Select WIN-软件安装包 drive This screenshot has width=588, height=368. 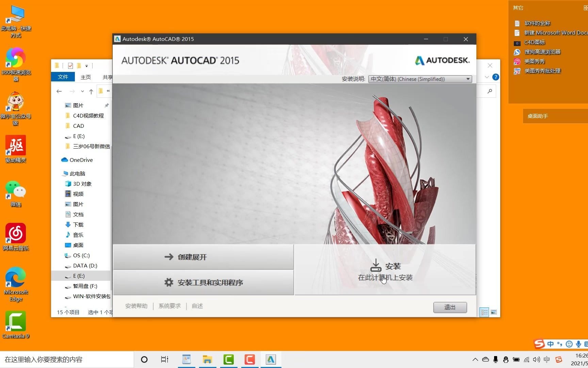click(91, 296)
